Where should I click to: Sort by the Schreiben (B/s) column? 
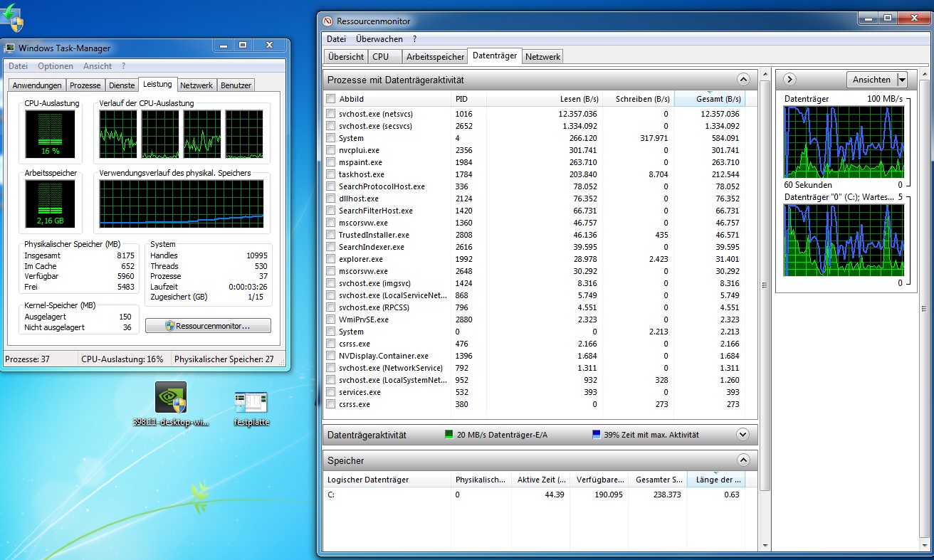coord(638,99)
